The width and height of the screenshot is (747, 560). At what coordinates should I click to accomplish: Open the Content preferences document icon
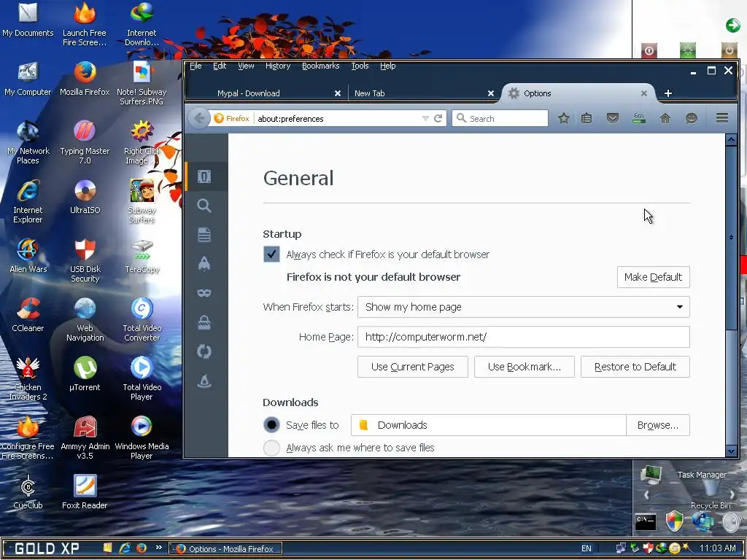[204, 235]
